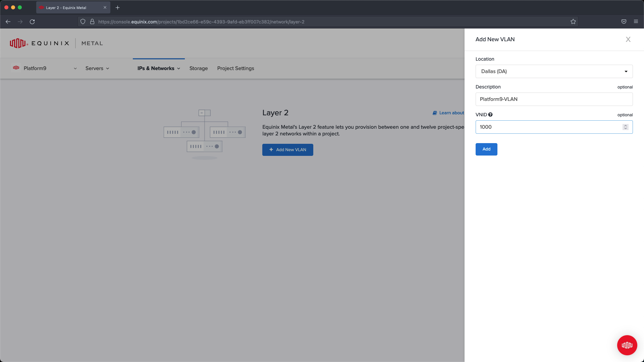Go to the Storage tab
The image size is (644, 362).
click(x=198, y=68)
